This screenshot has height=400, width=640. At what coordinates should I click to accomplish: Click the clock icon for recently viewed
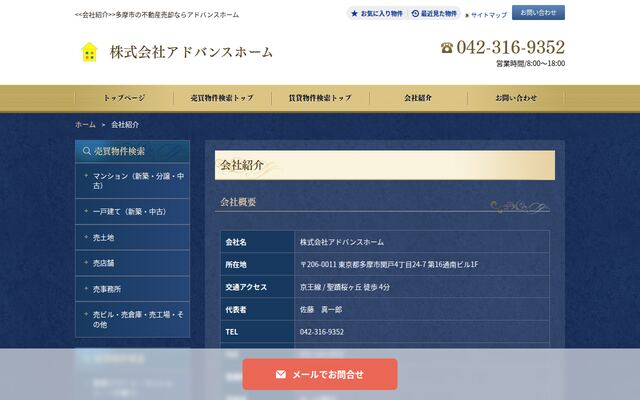415,13
